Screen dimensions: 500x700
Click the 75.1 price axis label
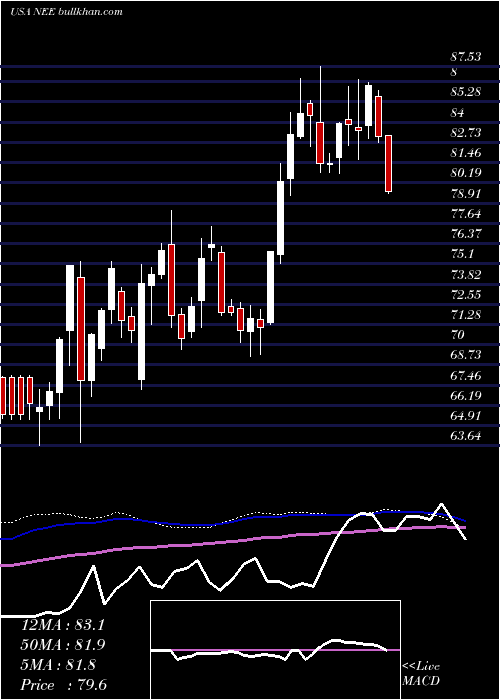coord(462,254)
